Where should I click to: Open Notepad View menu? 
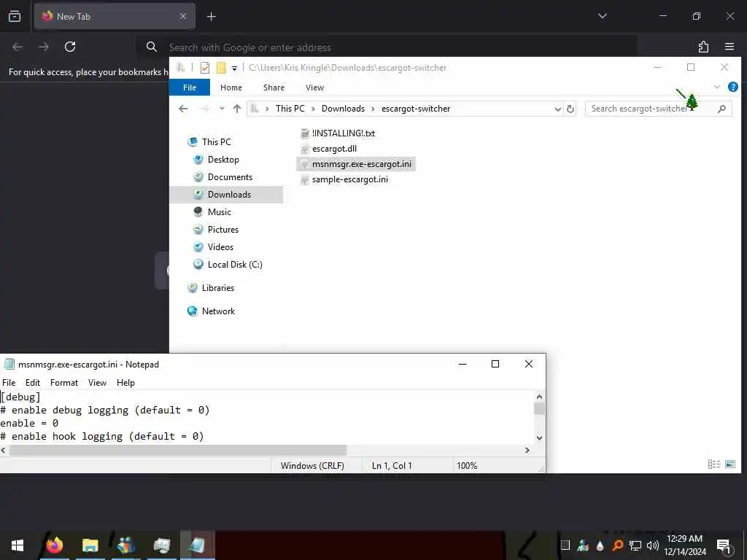pos(97,383)
